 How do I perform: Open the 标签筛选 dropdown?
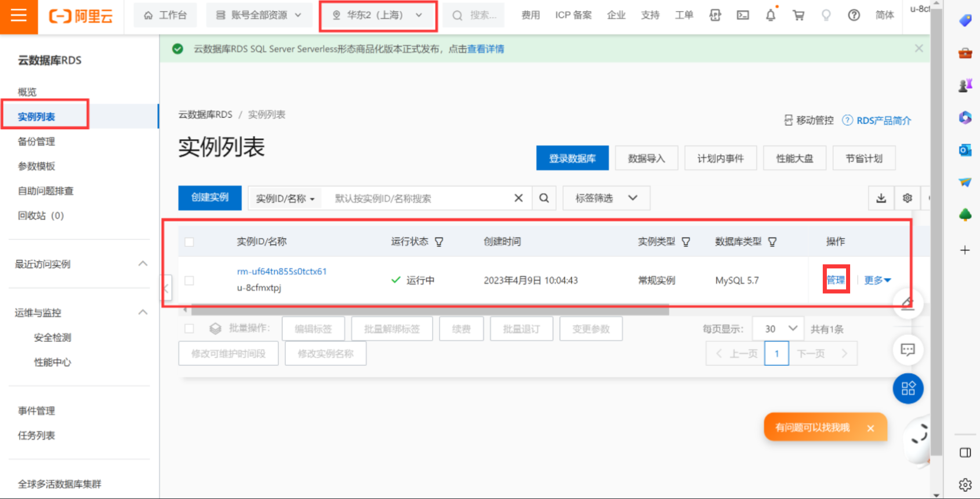tap(606, 198)
